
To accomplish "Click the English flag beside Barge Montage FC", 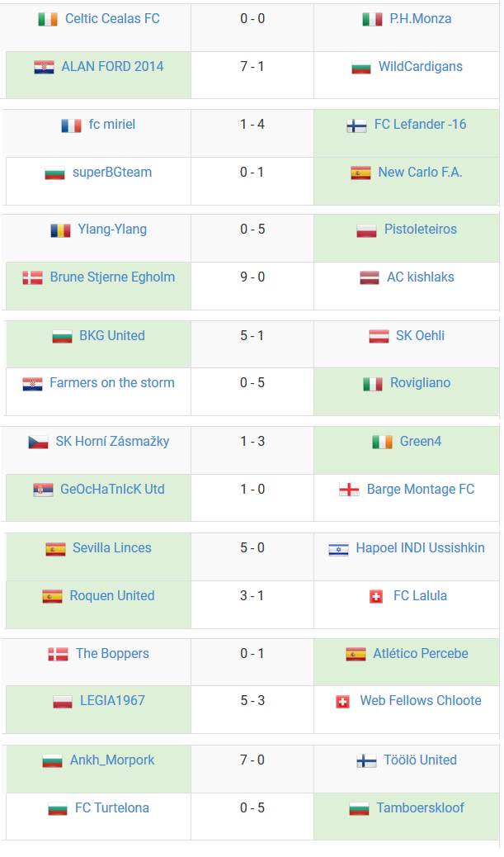I will coord(349,490).
